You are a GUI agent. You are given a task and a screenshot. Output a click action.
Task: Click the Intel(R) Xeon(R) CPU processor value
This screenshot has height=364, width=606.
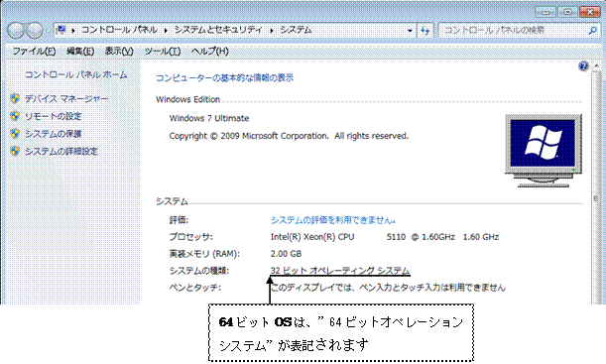click(385, 237)
